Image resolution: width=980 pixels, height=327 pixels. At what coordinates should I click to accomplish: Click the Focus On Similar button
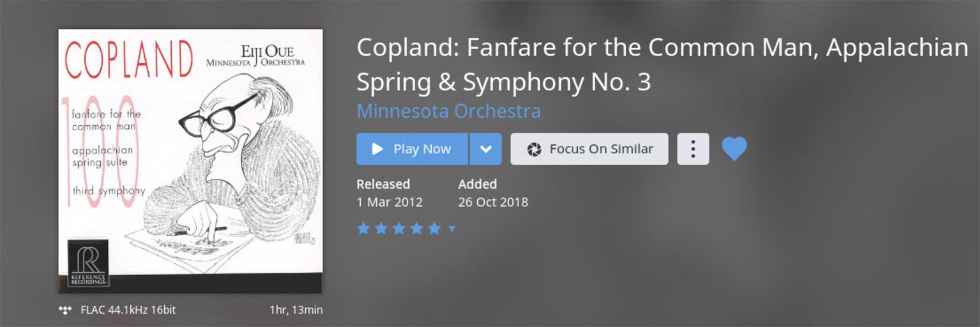(x=589, y=149)
